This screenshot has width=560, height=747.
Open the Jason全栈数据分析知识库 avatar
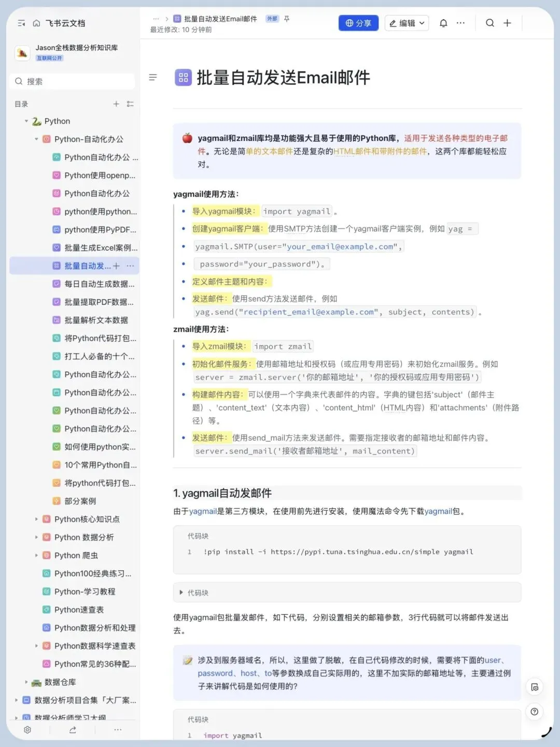point(22,52)
